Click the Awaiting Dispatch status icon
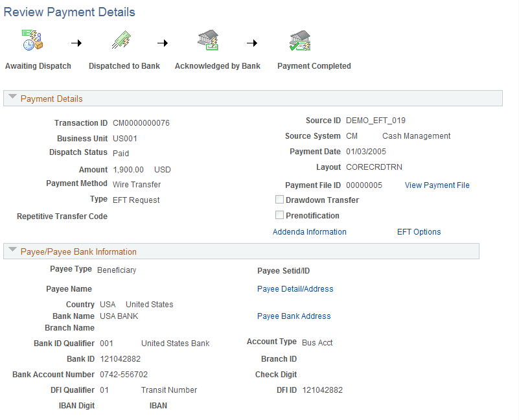 [32, 40]
